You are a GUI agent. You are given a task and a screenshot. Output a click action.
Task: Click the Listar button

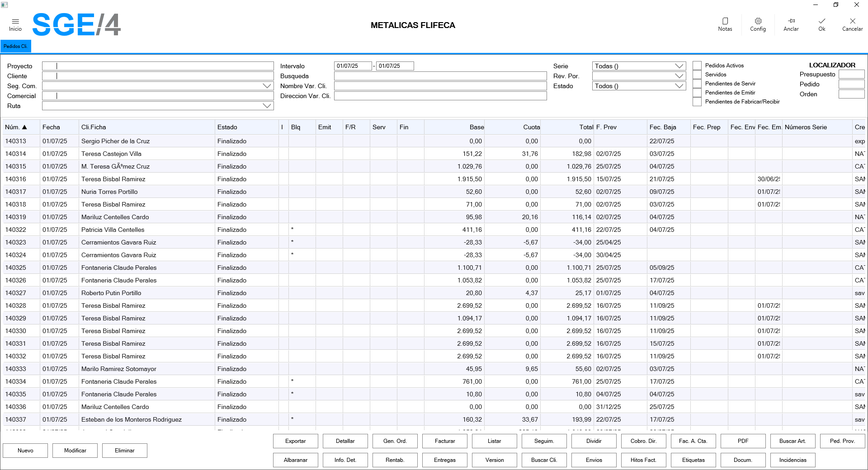[495, 441]
